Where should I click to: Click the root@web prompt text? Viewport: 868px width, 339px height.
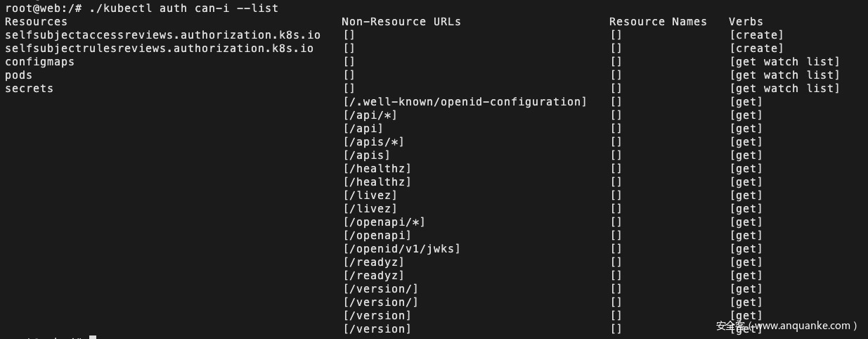[32, 8]
